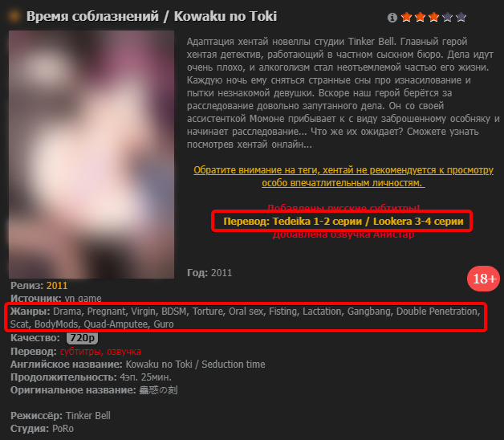The width and height of the screenshot is (504, 440).
Task: Open the blurred poster thumbnail
Action: point(91,154)
